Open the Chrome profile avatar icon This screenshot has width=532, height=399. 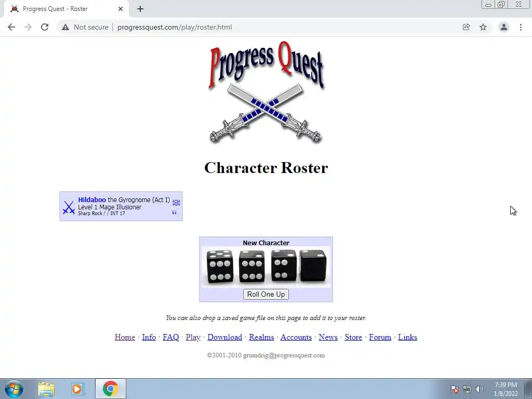(504, 27)
